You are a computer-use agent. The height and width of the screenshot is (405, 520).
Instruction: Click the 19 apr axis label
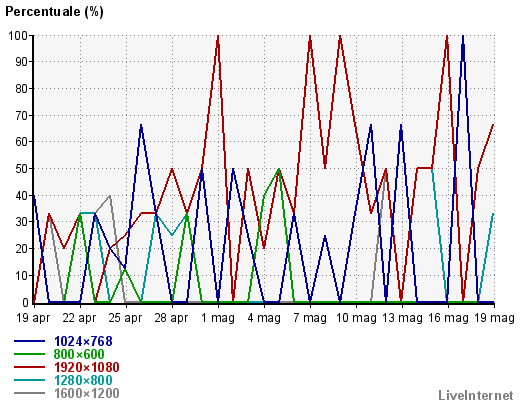tap(33, 318)
